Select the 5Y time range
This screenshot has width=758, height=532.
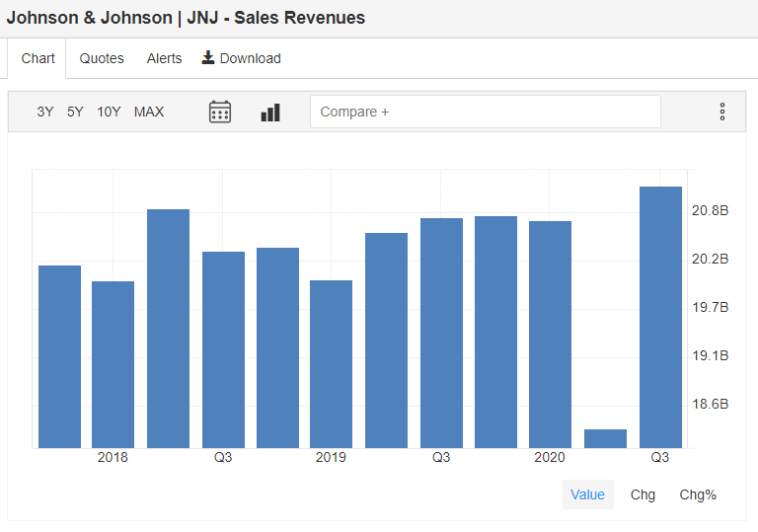coord(75,112)
